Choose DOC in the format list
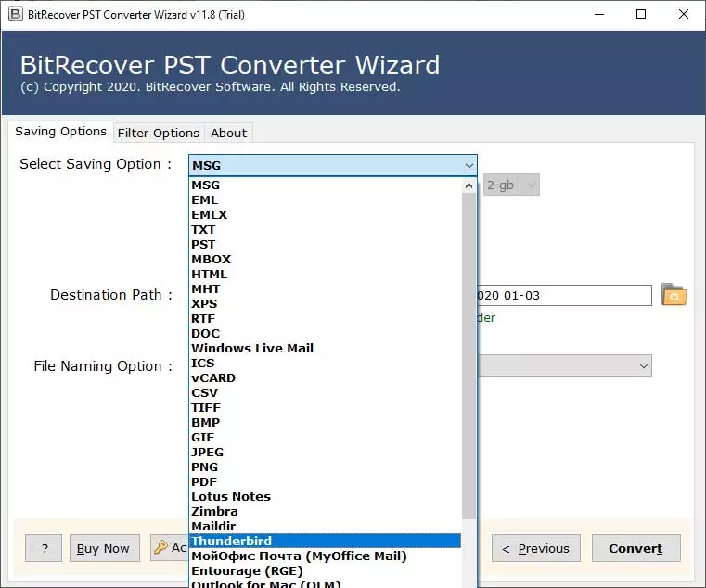This screenshot has width=706, height=588. pos(325,334)
